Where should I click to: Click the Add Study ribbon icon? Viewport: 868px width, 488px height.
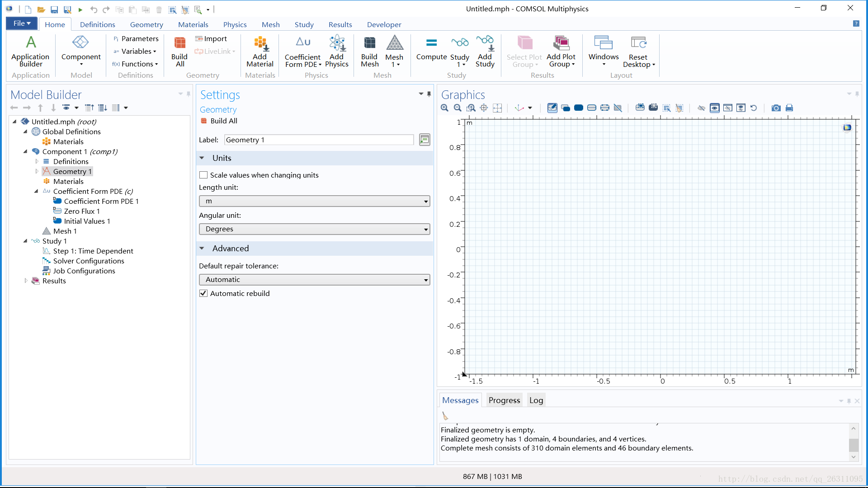click(485, 51)
